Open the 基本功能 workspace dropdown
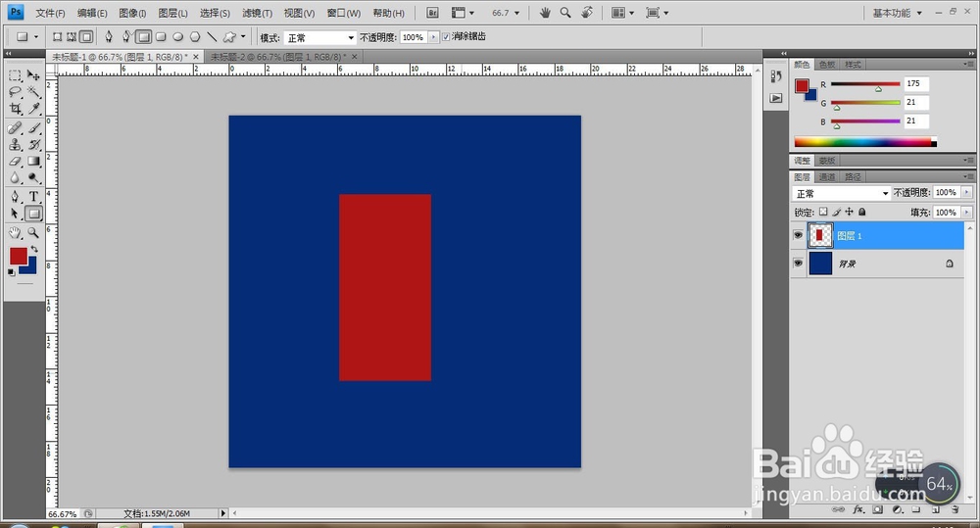 (x=898, y=13)
